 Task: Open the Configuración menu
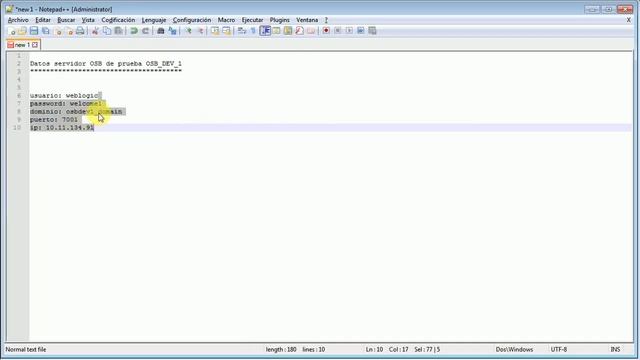coord(192,20)
